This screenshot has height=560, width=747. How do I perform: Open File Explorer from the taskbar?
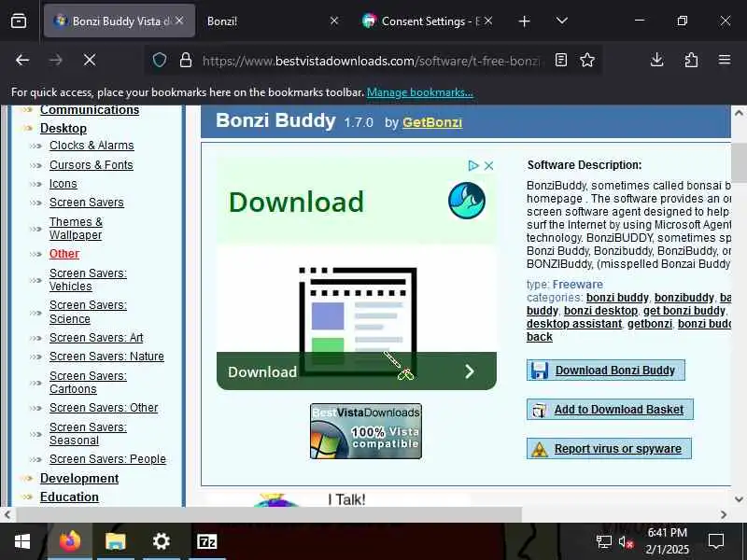tap(115, 541)
